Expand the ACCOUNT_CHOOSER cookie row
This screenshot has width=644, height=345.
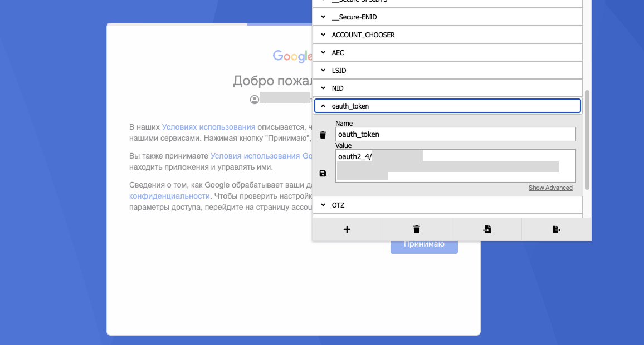[x=448, y=35]
